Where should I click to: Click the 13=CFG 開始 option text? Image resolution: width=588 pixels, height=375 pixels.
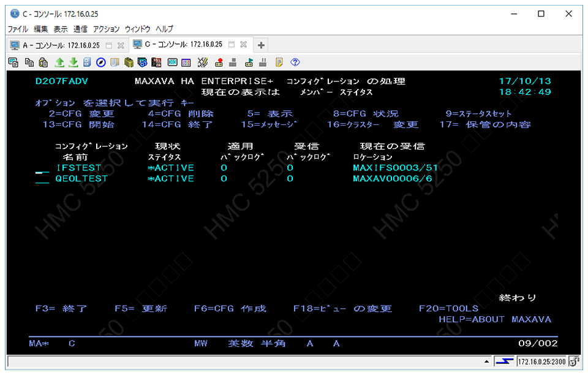click(x=78, y=124)
